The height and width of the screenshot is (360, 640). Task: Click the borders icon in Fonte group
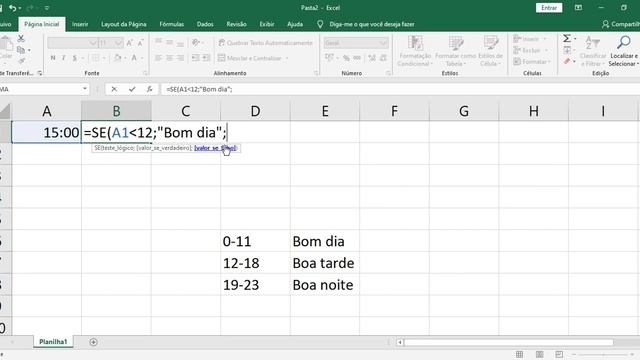coord(96,58)
